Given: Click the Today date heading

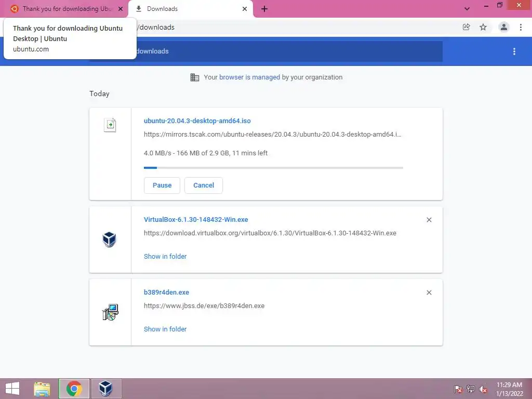Looking at the screenshot, I should [99, 94].
